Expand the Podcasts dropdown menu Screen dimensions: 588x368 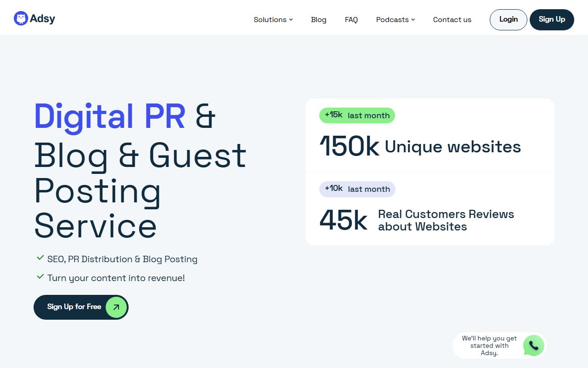pos(396,19)
